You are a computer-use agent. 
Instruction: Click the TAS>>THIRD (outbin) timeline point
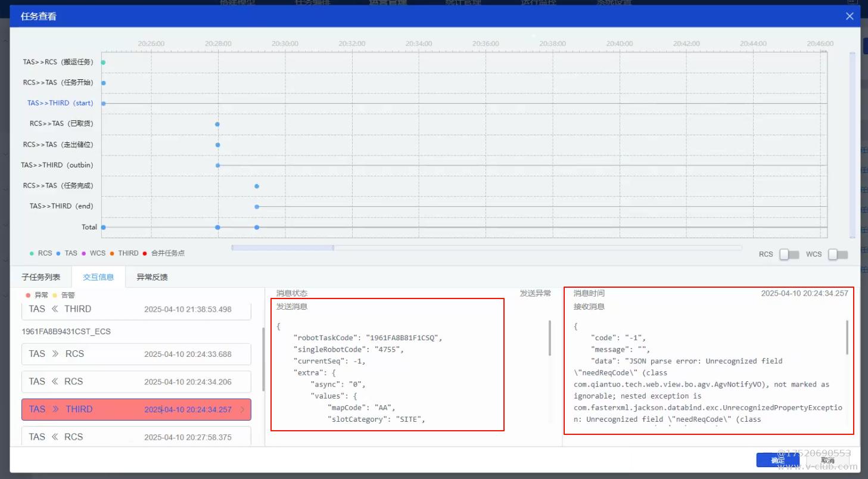(x=218, y=165)
